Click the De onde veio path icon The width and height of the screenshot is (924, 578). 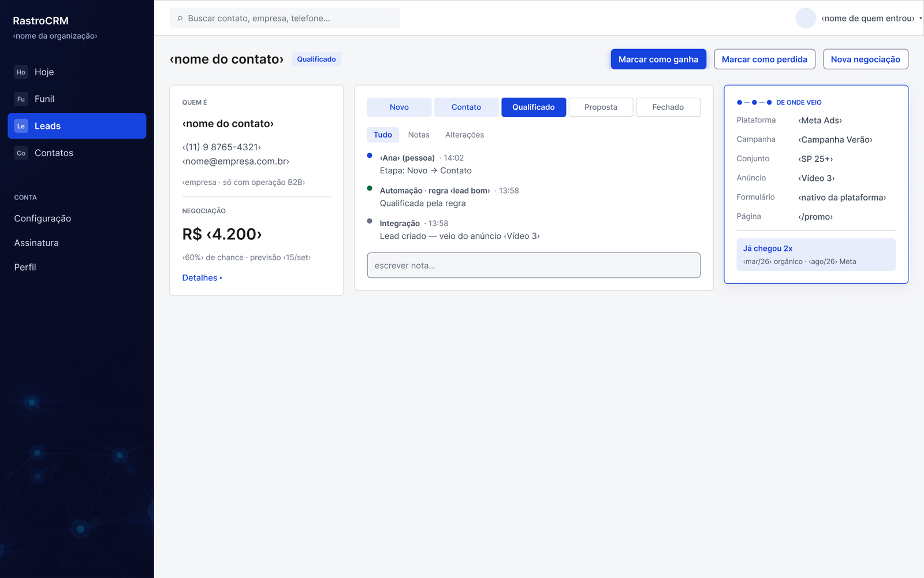tap(754, 102)
